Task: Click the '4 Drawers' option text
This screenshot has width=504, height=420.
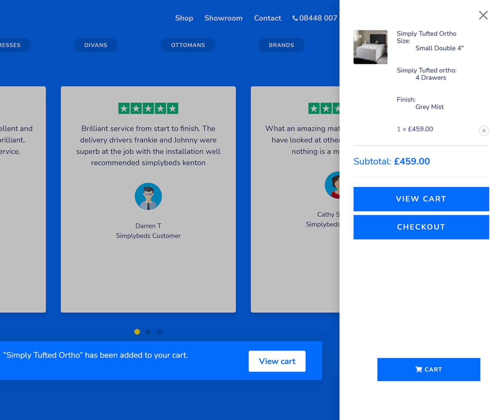Action: [x=431, y=78]
